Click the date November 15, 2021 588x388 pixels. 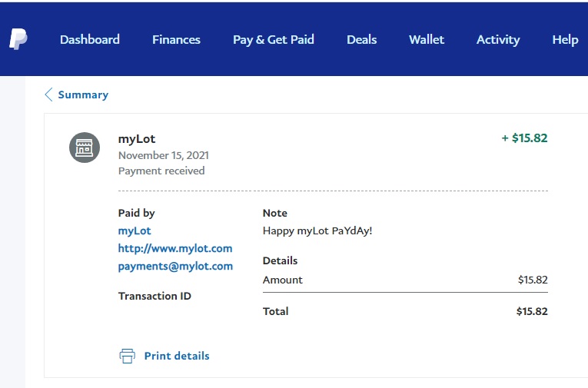click(x=164, y=155)
